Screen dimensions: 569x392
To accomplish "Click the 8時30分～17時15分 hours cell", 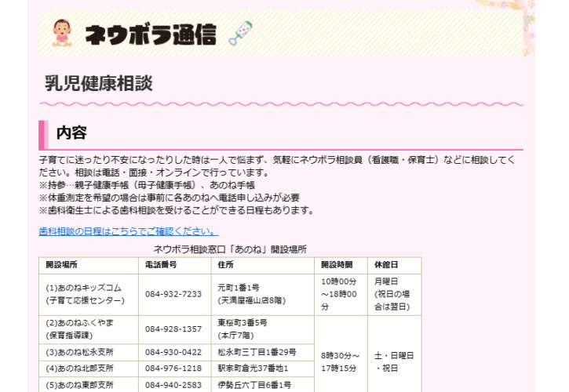I will (x=341, y=361).
